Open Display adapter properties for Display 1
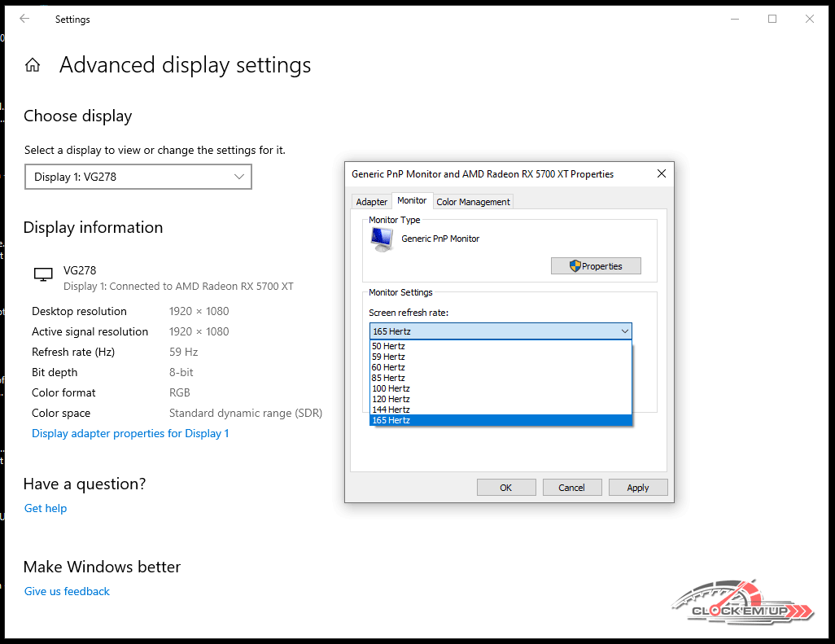 130,433
